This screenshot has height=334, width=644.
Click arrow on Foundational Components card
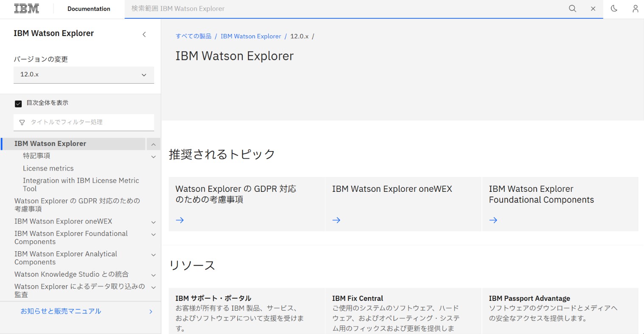[493, 220]
